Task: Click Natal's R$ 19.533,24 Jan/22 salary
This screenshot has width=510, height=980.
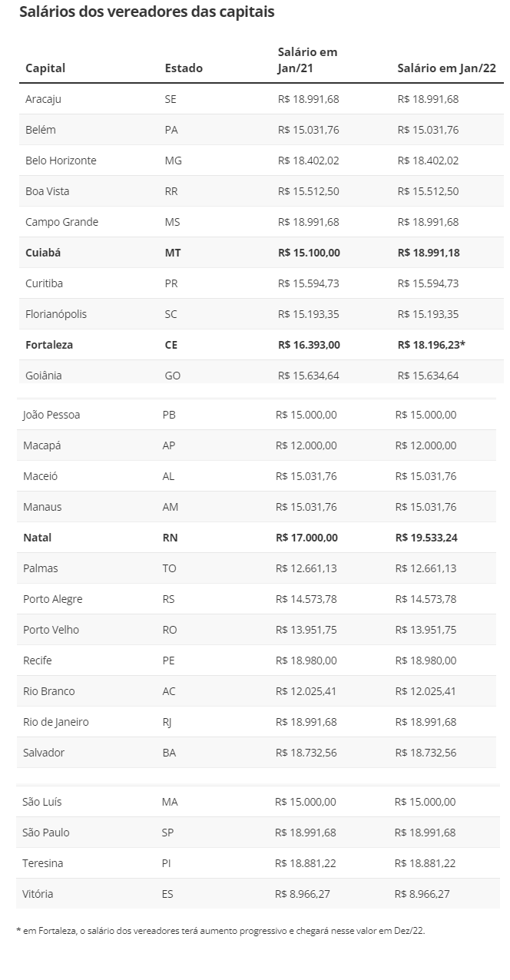Action: click(426, 538)
